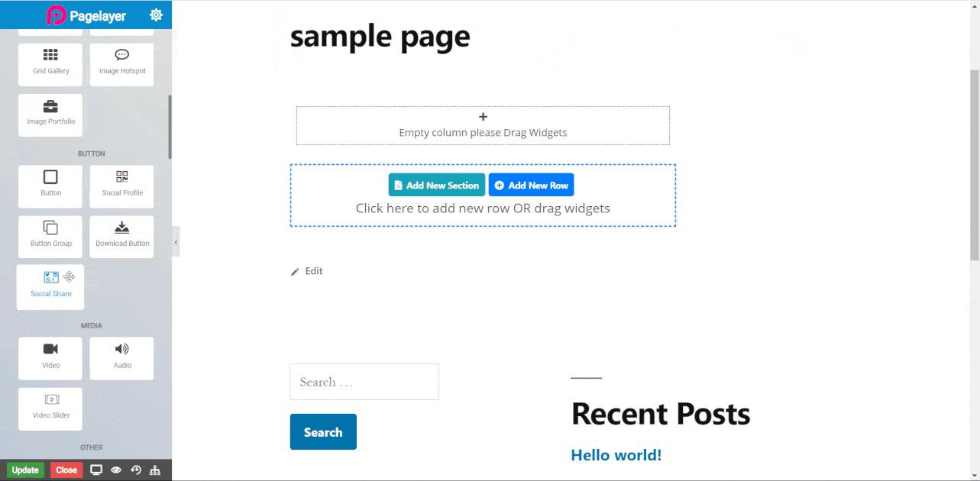The height and width of the screenshot is (481, 980).
Task: Click the Search input field
Action: pyautogui.click(x=364, y=382)
